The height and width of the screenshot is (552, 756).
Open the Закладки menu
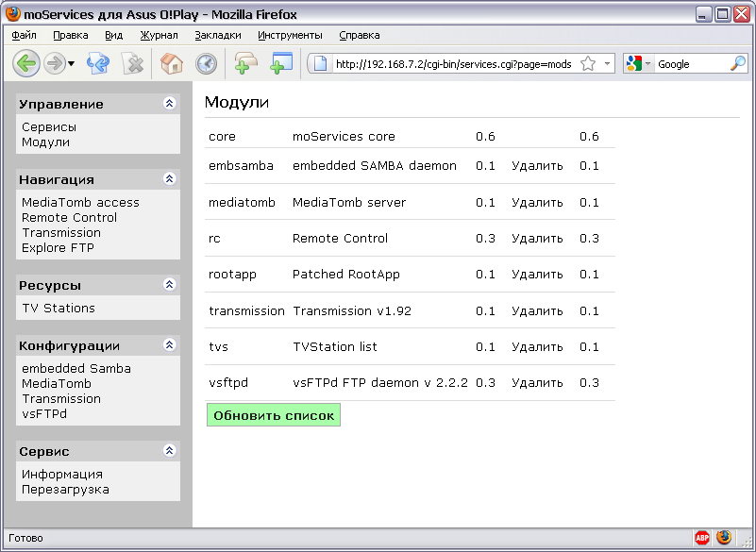click(217, 35)
